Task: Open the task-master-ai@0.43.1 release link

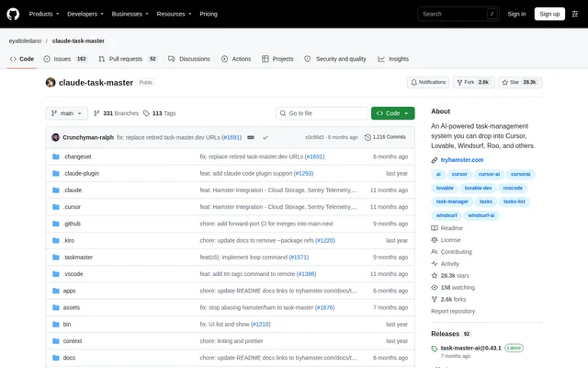Action: 470,348
